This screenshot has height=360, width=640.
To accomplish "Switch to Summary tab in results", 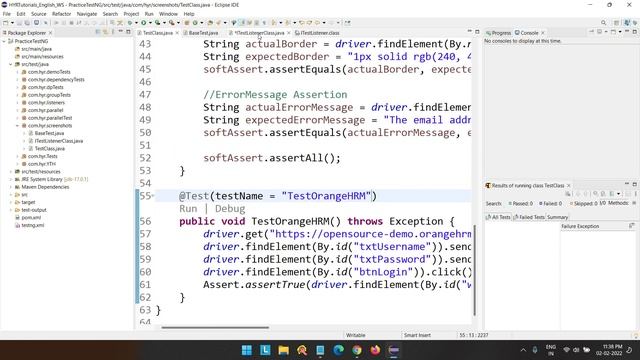I will tap(558, 217).
